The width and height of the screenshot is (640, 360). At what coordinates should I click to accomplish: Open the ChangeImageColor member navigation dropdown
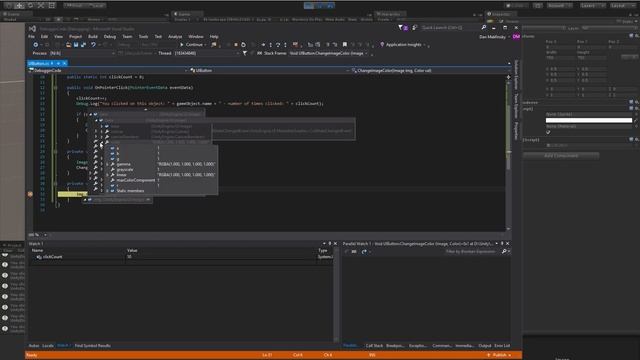pyautogui.click(x=429, y=71)
